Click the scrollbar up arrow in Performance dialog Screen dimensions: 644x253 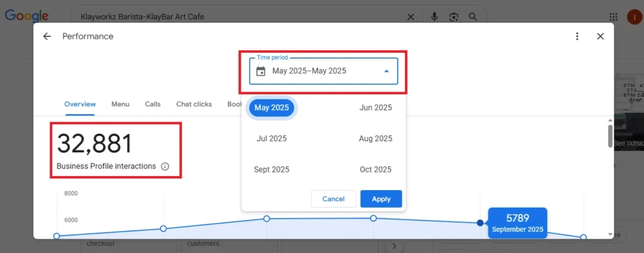[x=610, y=120]
